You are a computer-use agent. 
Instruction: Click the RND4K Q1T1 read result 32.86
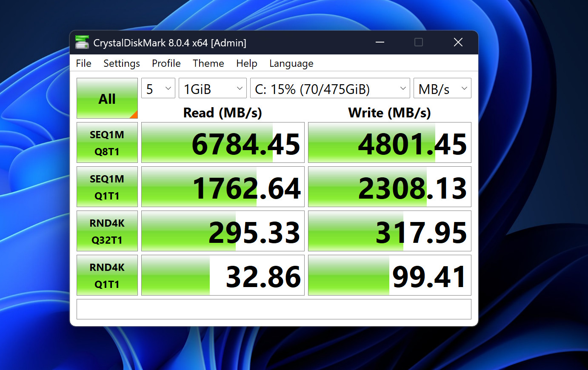[x=223, y=275]
